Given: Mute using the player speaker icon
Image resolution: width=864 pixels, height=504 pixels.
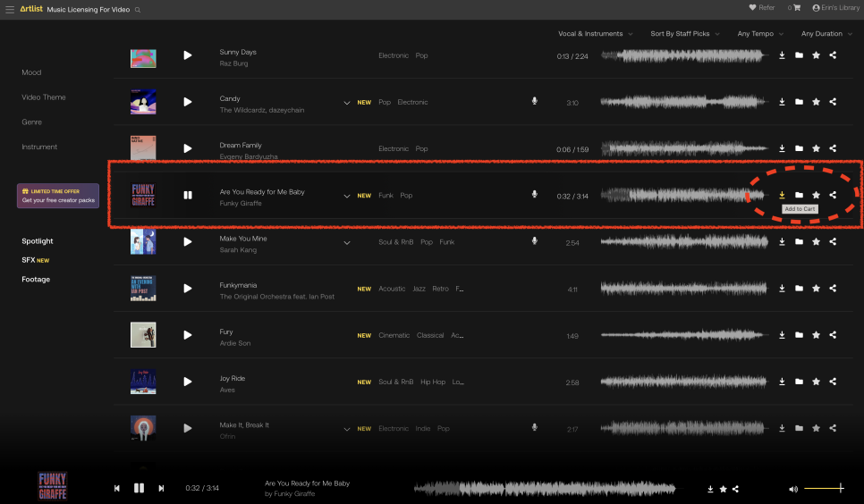Looking at the screenshot, I should [x=793, y=489].
